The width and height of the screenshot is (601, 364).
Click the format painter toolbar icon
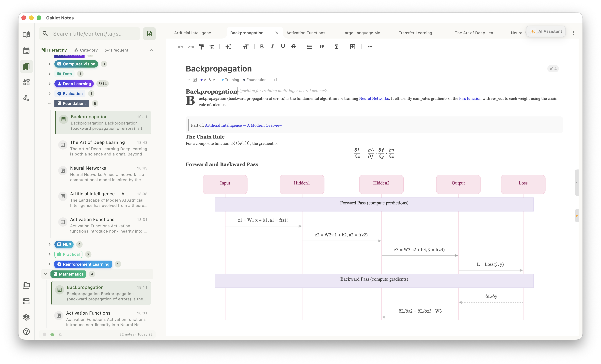click(202, 47)
